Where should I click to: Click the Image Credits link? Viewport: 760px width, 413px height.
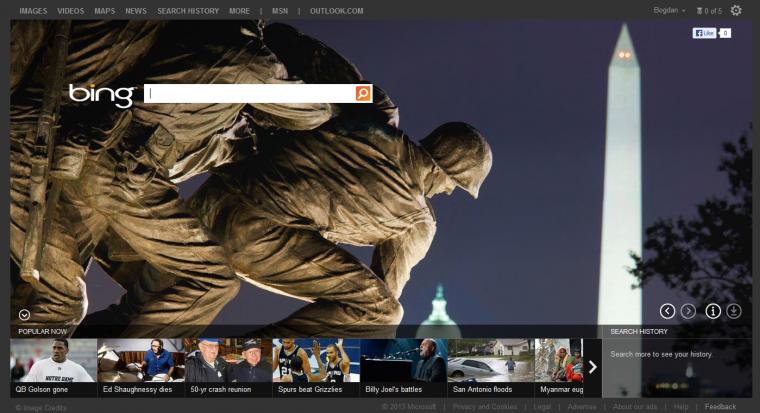(41, 408)
